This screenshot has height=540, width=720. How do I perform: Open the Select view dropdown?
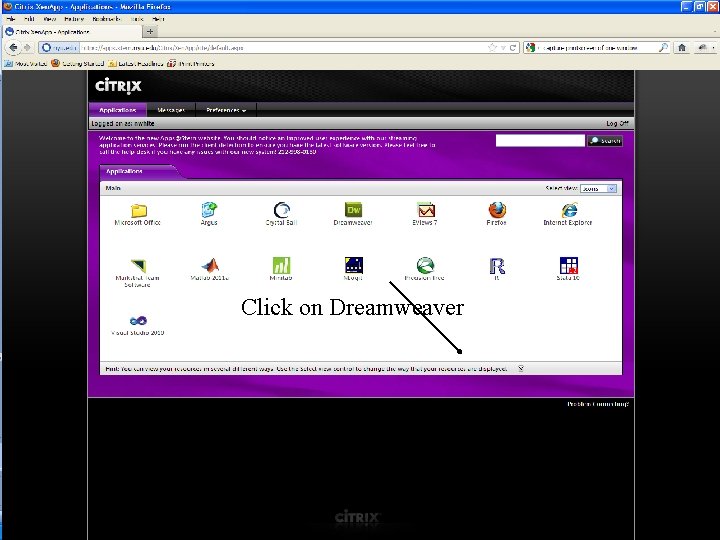(x=598, y=188)
